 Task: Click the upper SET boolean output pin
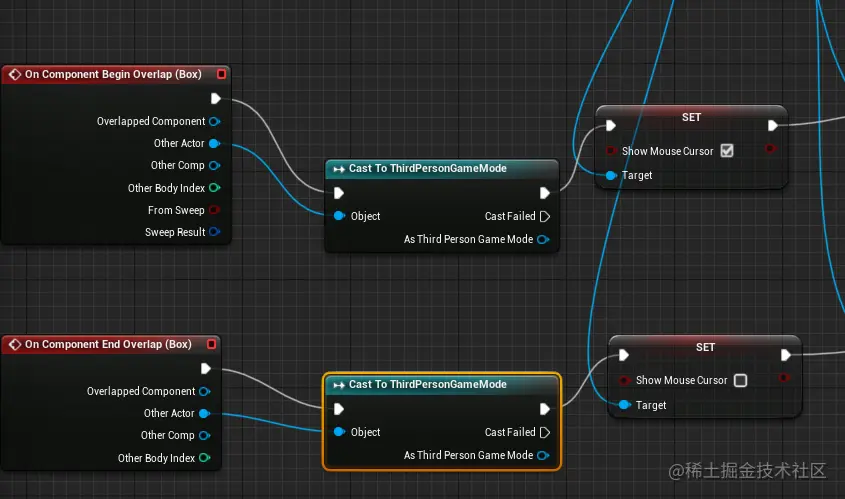point(771,148)
